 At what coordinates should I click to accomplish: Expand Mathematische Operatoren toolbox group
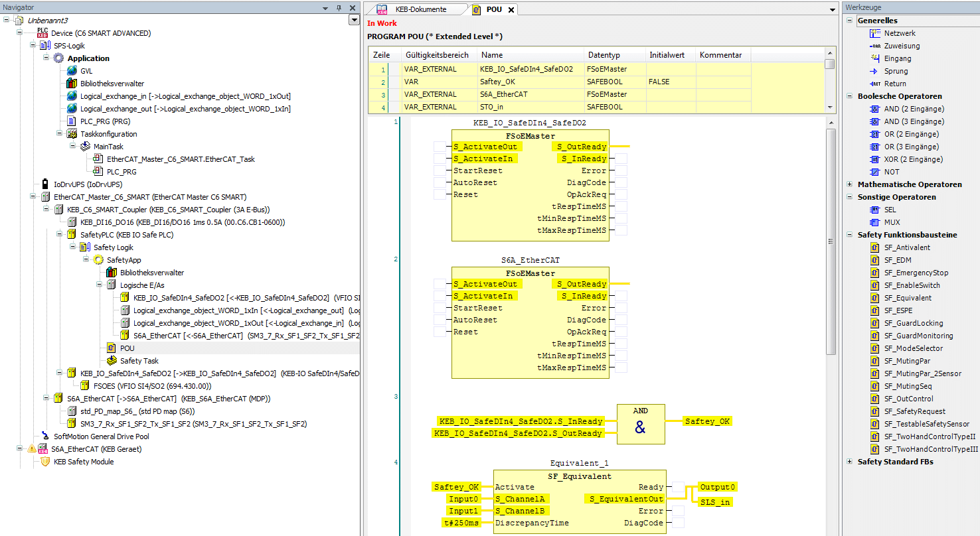[851, 184]
